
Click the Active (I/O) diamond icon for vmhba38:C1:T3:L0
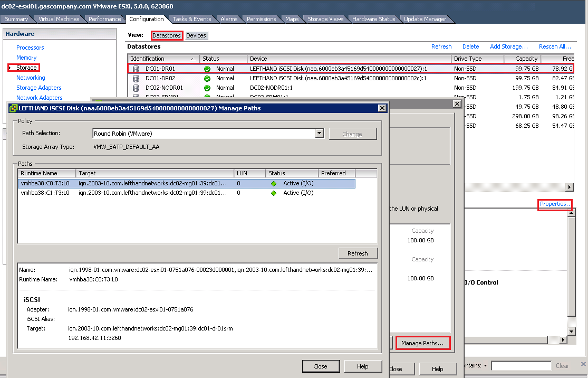(x=274, y=193)
